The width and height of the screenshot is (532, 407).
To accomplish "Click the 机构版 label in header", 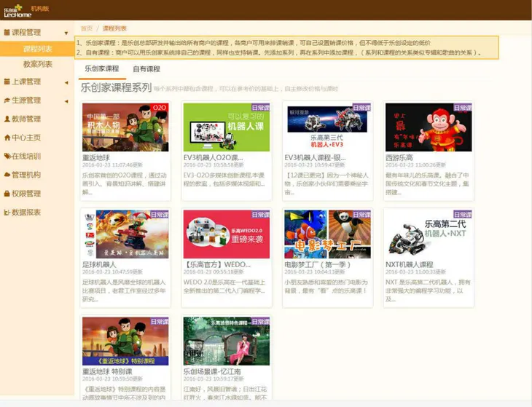I will [40, 9].
